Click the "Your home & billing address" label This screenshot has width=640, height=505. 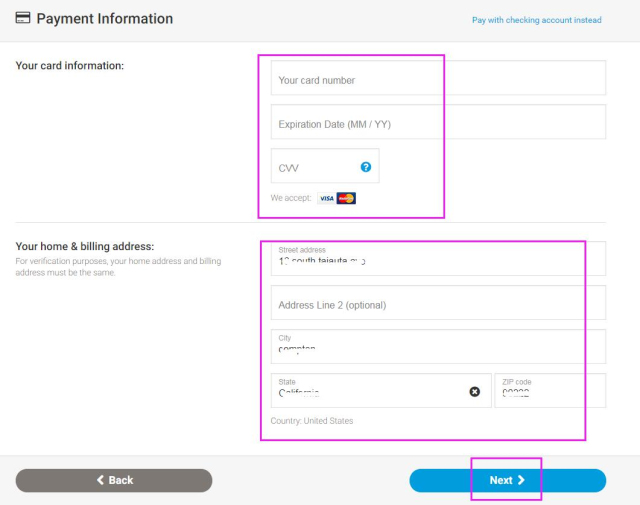[85, 247]
